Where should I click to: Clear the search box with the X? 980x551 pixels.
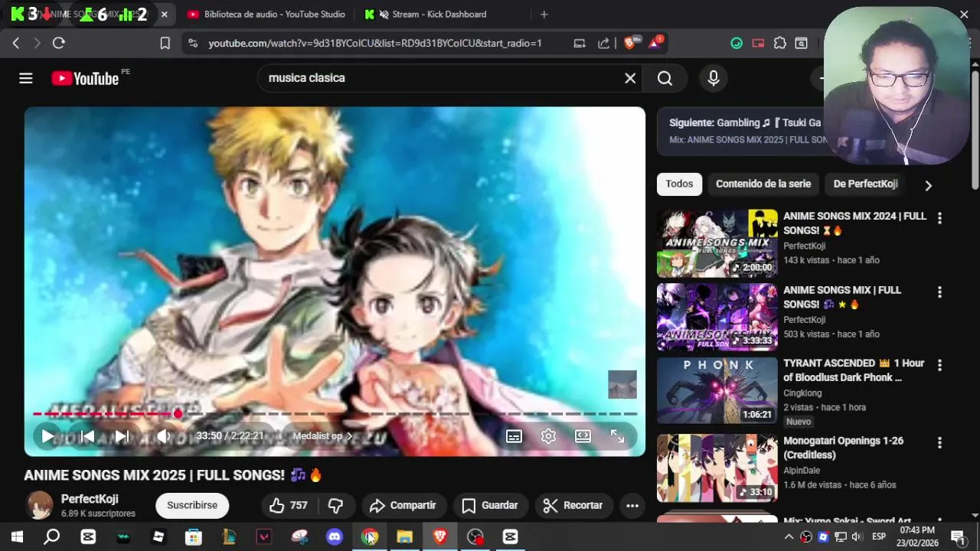pos(630,78)
